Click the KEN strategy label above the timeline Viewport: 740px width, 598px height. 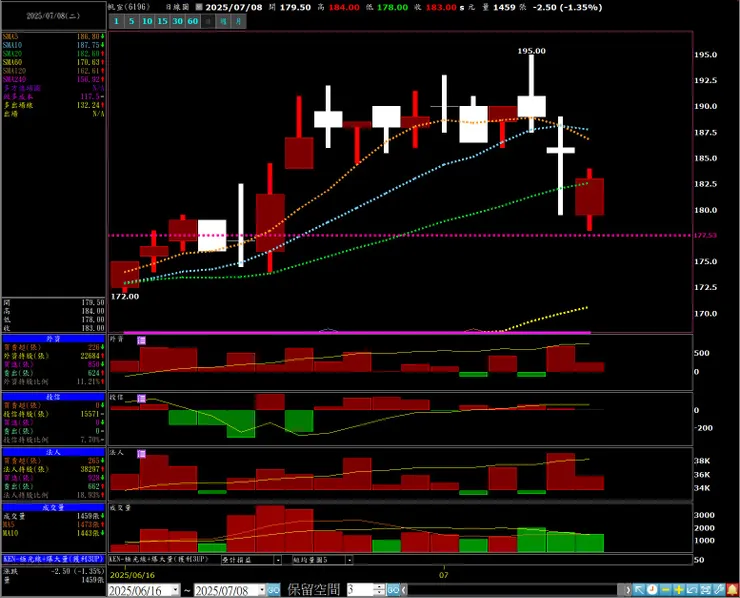click(x=159, y=559)
